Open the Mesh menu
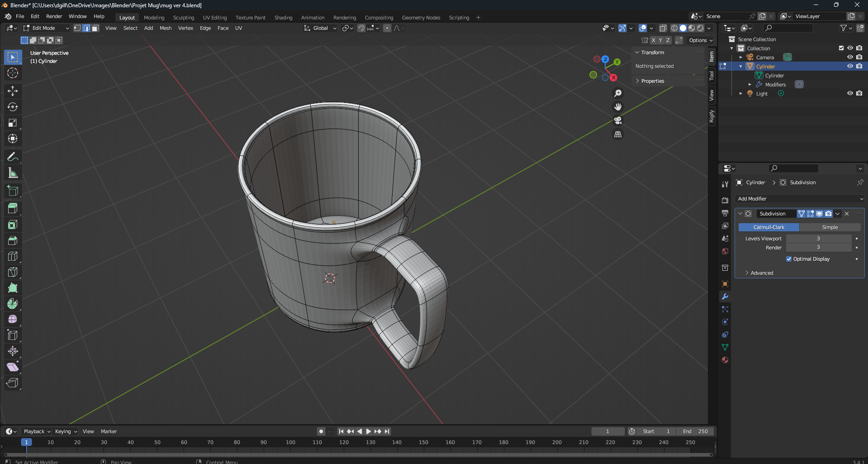Image resolution: width=868 pixels, height=464 pixels. coord(166,28)
